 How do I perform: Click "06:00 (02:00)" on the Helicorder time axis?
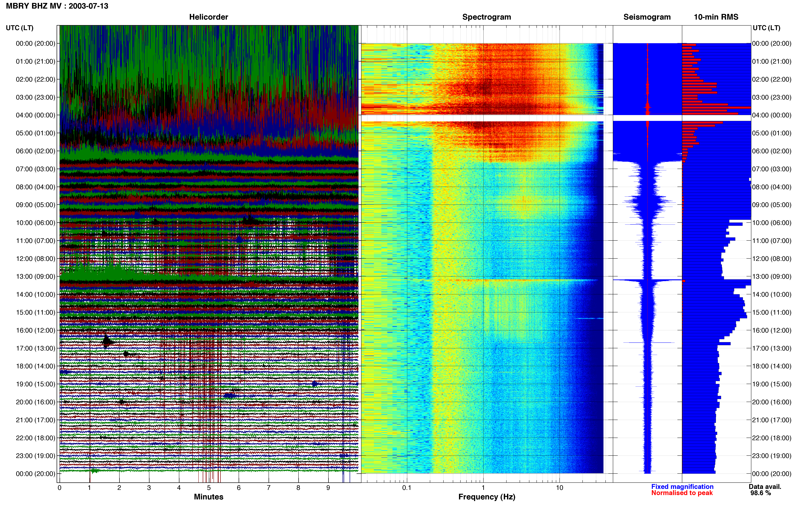(36, 151)
